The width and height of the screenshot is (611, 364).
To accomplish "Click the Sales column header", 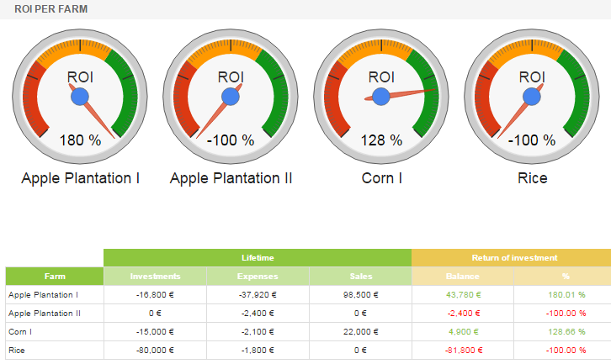I will (360, 277).
